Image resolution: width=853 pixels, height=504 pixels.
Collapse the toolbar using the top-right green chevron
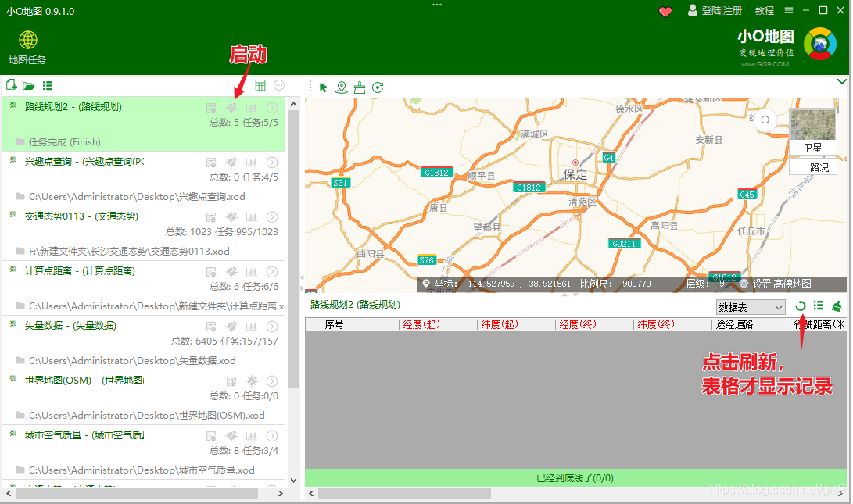[x=841, y=81]
